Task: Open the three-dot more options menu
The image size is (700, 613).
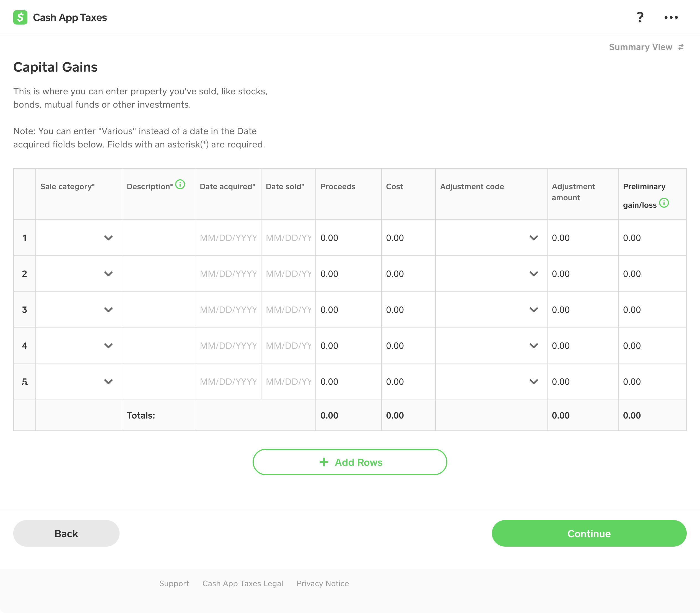Action: pyautogui.click(x=671, y=17)
